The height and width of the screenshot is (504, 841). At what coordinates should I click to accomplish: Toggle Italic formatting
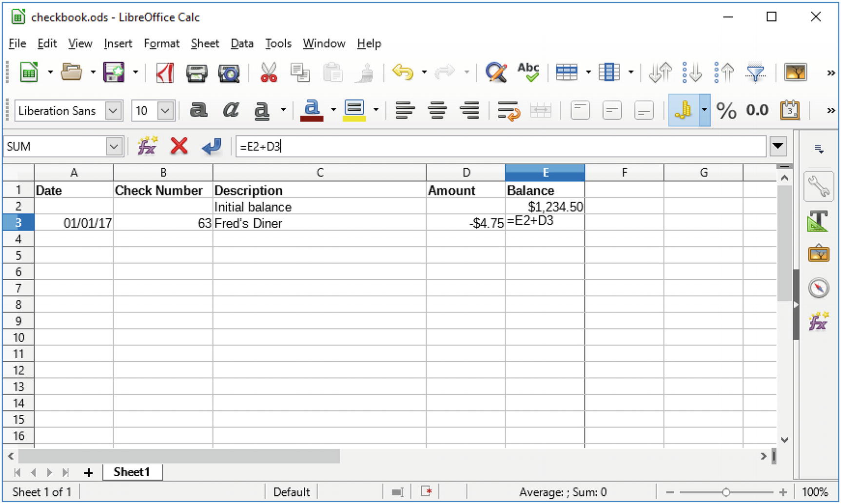coord(231,111)
